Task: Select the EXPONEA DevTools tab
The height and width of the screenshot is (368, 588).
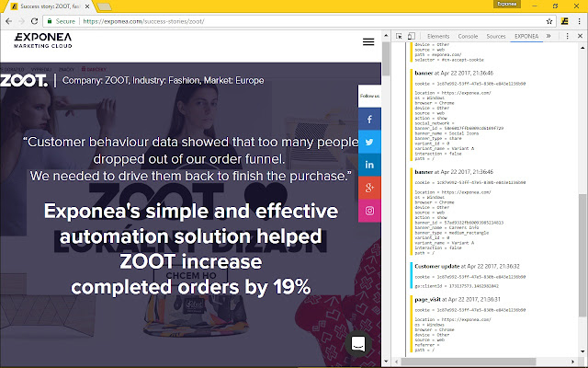Action: (x=526, y=36)
